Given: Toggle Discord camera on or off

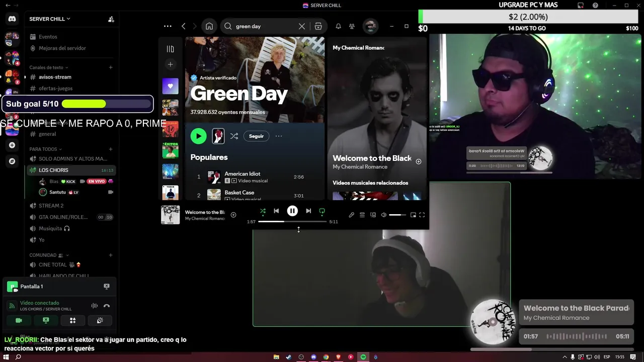Looking at the screenshot, I should pos(19,320).
